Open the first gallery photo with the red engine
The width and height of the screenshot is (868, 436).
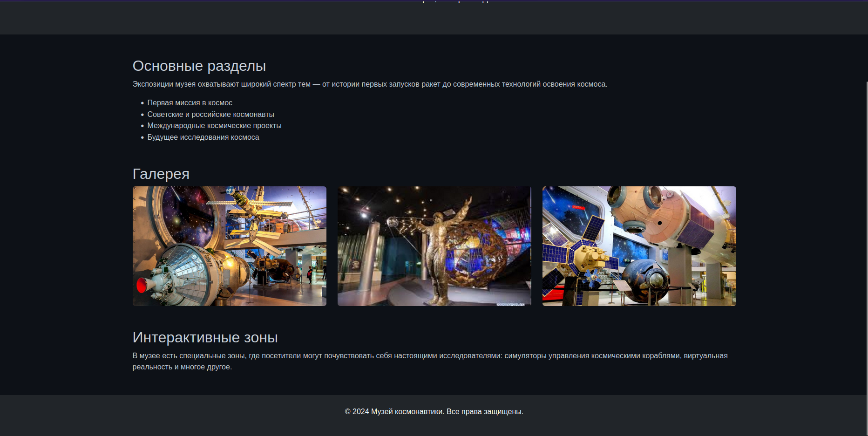(x=229, y=246)
